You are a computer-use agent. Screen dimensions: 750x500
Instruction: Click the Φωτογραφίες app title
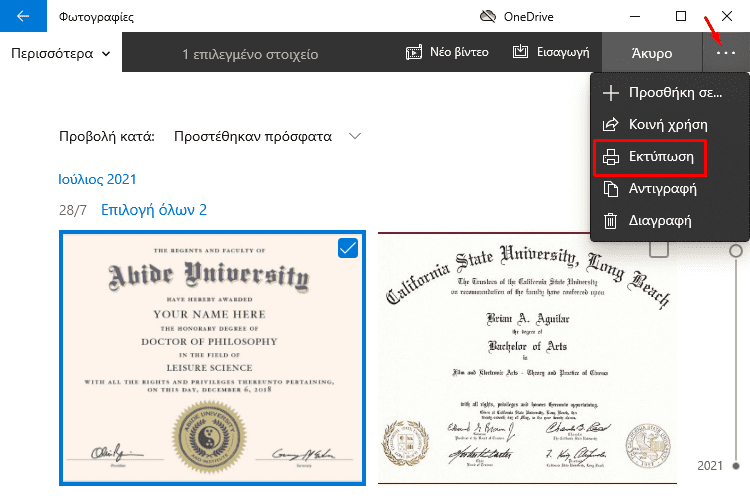pos(96,17)
